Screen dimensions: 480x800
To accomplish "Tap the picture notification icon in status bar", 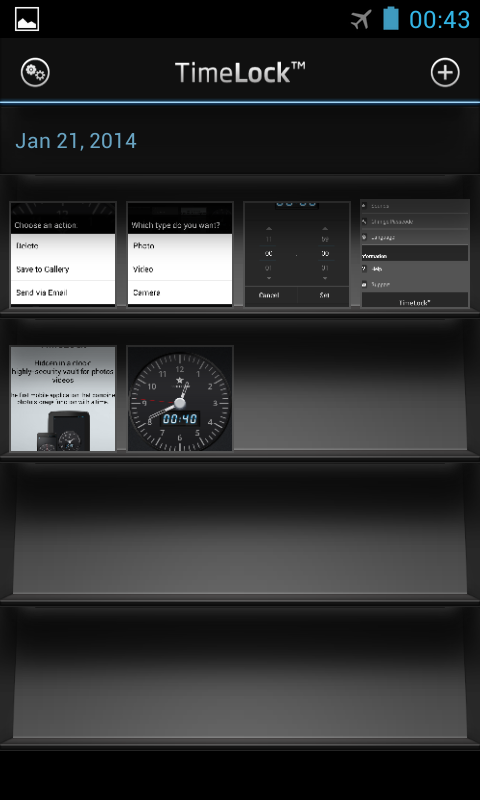I will click(x=27, y=19).
